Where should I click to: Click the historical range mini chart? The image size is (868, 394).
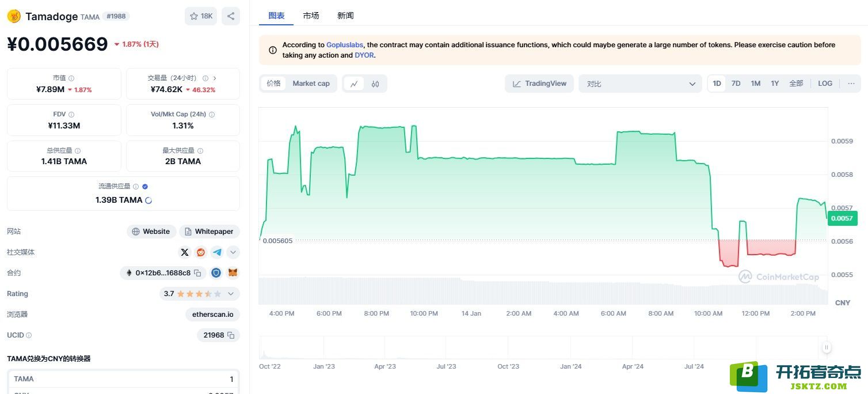pos(543,347)
